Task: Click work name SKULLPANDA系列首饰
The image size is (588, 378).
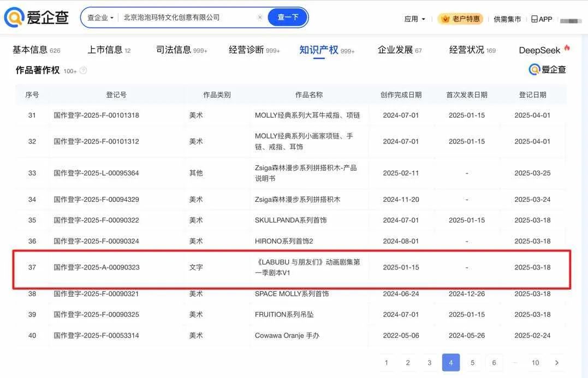Action: pyautogui.click(x=291, y=220)
